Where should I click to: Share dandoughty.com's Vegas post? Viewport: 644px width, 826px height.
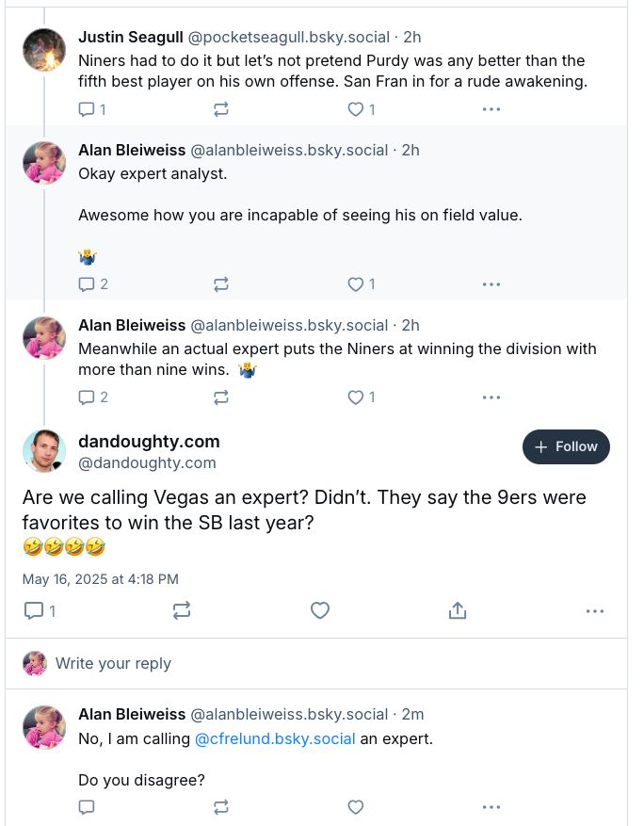[458, 610]
